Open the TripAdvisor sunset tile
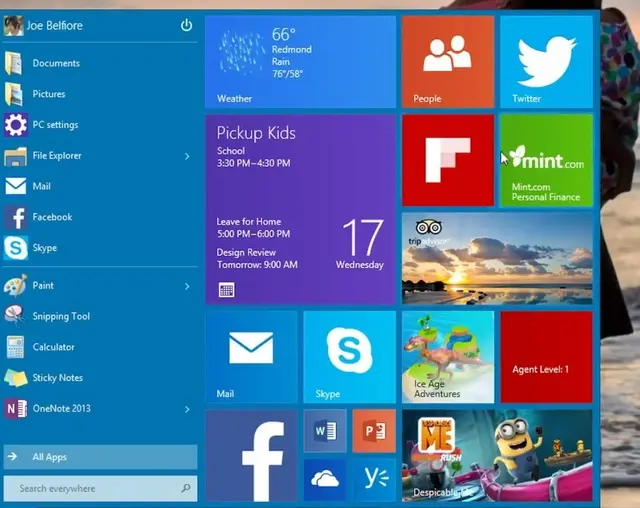This screenshot has width=640, height=508. coord(497,259)
